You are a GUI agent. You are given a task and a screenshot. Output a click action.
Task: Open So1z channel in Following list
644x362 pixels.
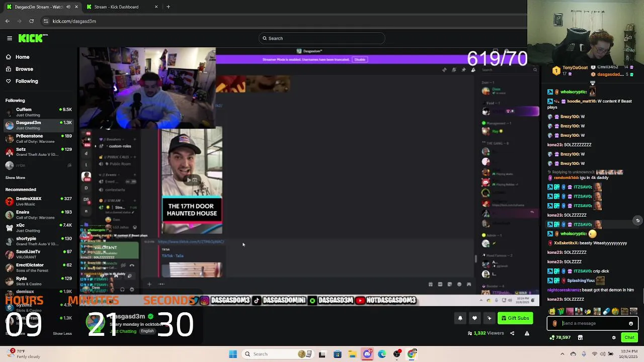[x=39, y=152]
